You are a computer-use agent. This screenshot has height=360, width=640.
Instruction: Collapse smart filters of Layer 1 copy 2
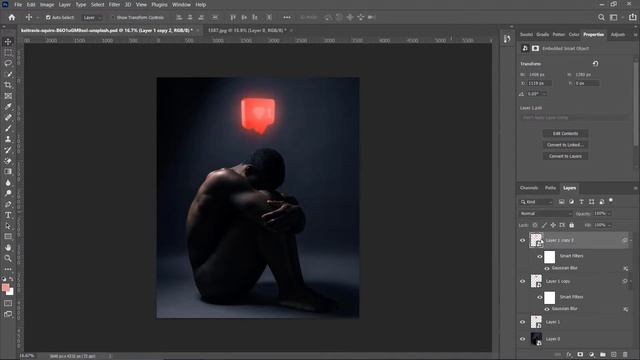pos(631,240)
